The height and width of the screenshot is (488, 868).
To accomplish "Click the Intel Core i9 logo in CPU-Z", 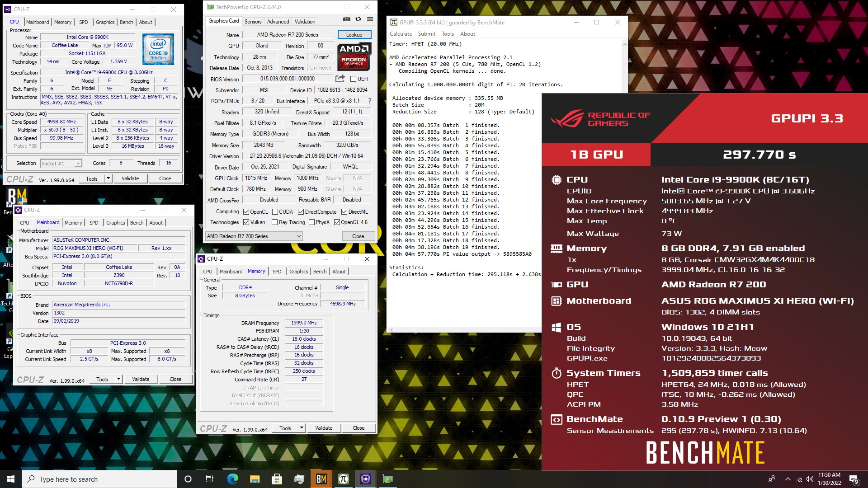I will coord(158,49).
